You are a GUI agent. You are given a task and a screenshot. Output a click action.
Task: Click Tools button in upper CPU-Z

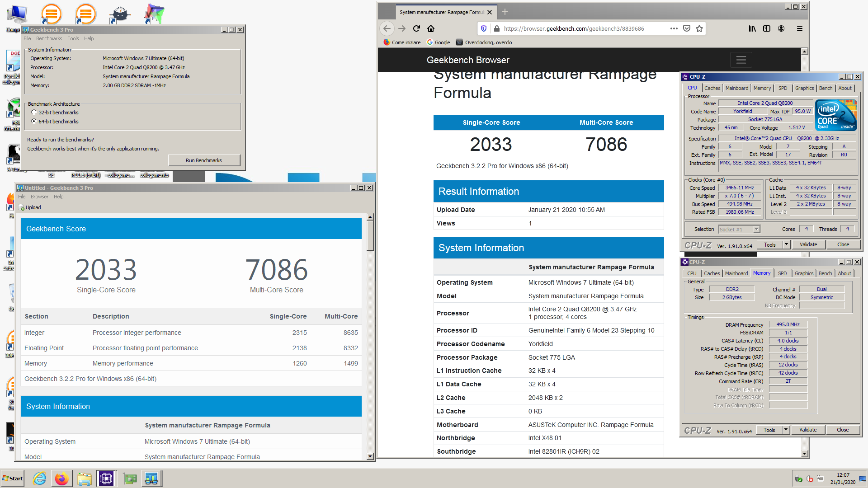pyautogui.click(x=770, y=244)
